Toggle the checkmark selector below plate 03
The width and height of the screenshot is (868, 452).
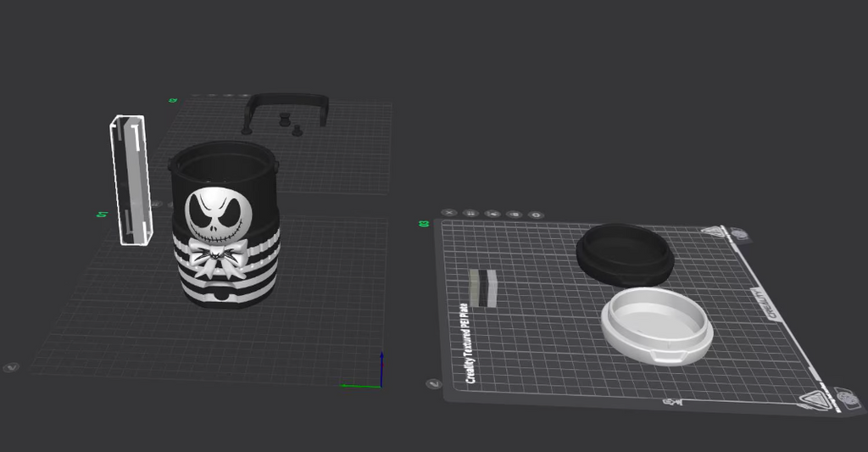[433, 384]
